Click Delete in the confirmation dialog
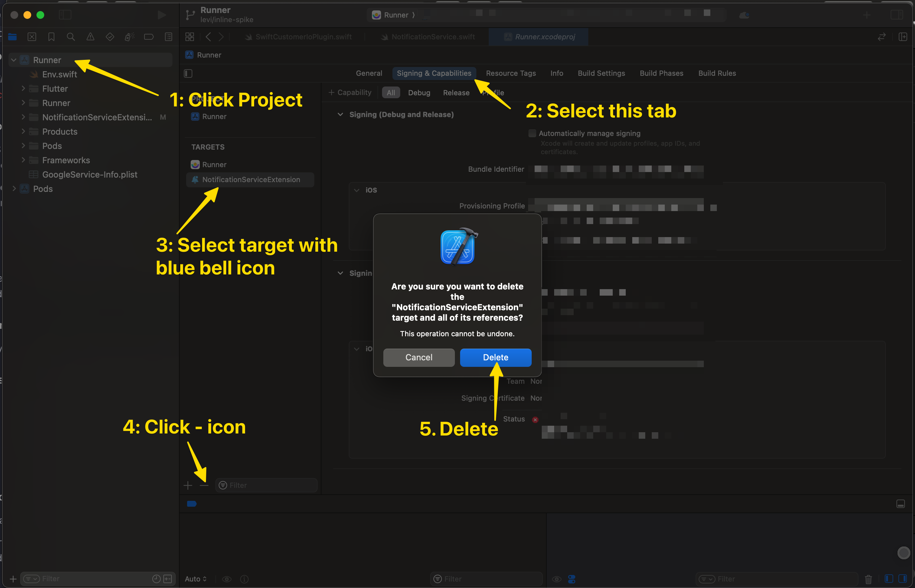The image size is (915, 588). (496, 357)
